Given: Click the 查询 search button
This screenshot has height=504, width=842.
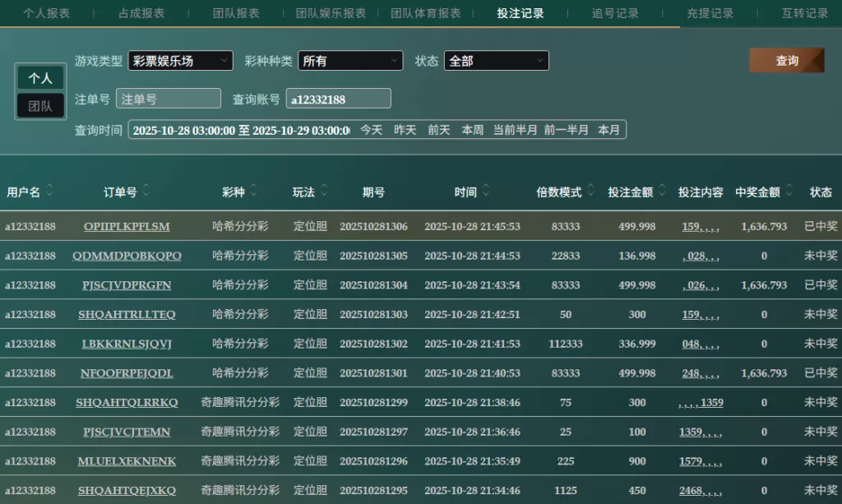Looking at the screenshot, I should point(786,61).
